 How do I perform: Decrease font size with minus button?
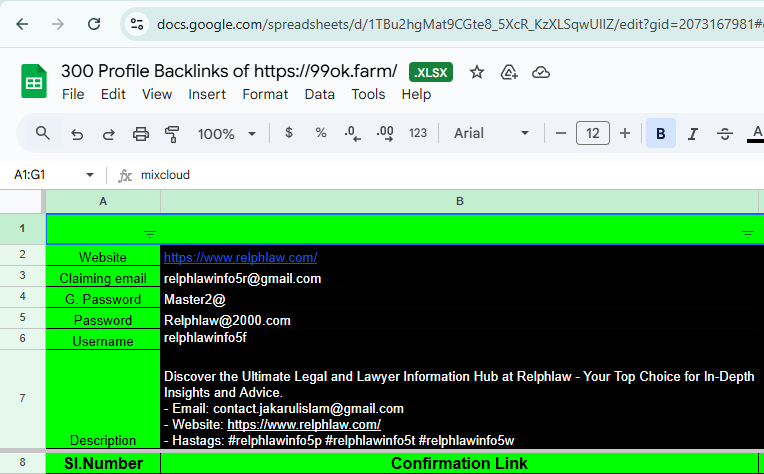click(561, 133)
